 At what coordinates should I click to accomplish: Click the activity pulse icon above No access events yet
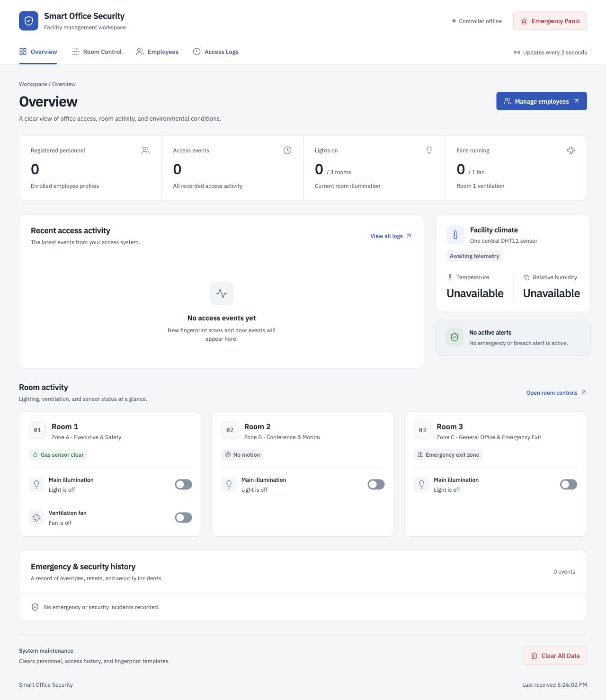click(x=222, y=293)
